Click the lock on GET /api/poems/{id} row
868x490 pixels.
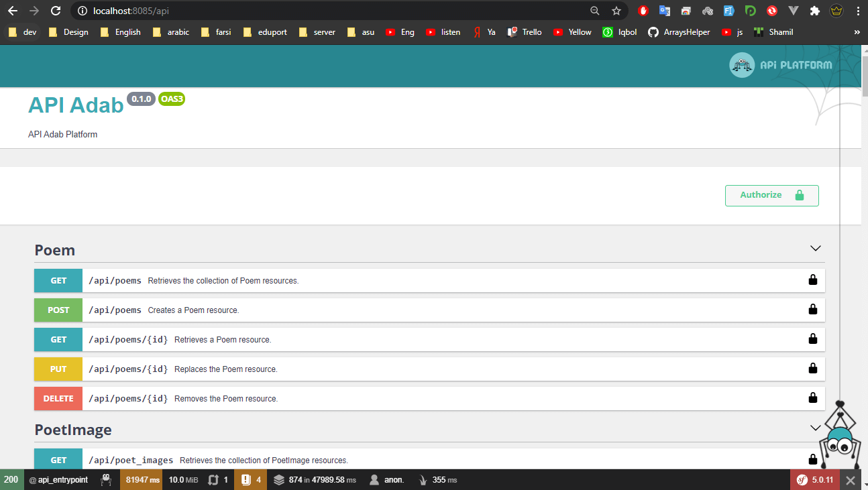coord(812,339)
